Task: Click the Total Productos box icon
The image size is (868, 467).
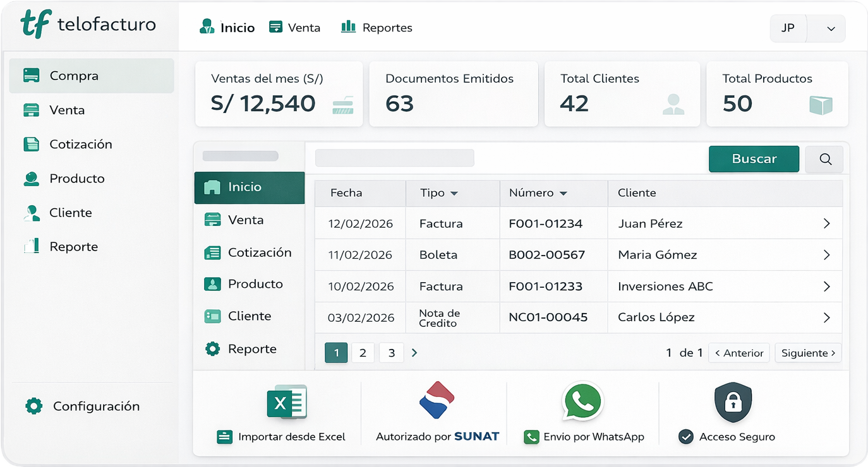Action: tap(821, 105)
